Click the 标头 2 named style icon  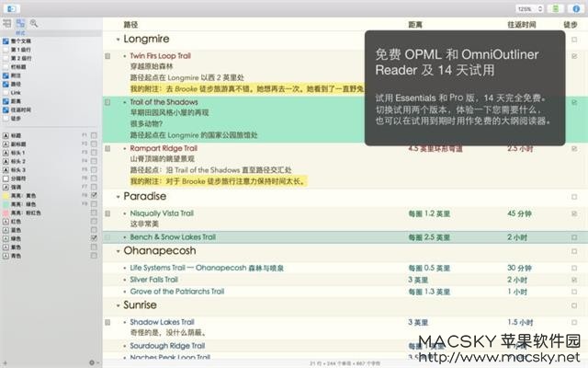click(x=6, y=162)
